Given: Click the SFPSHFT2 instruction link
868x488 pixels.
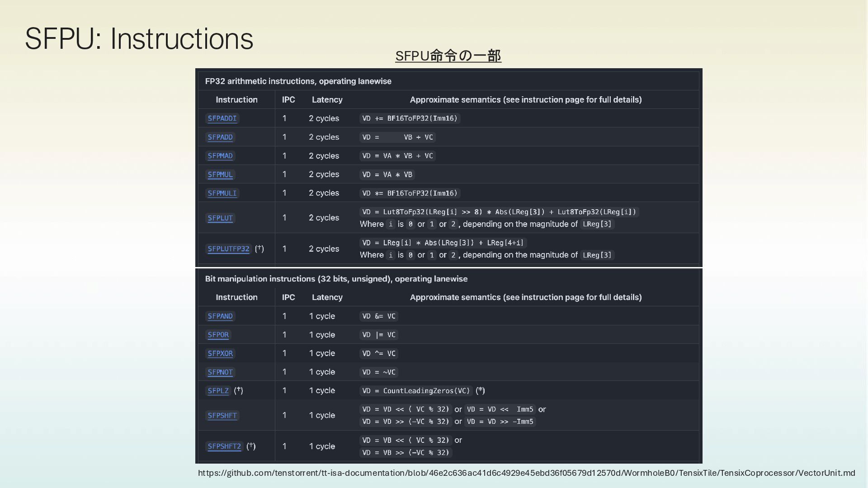Looking at the screenshot, I should pos(224,446).
